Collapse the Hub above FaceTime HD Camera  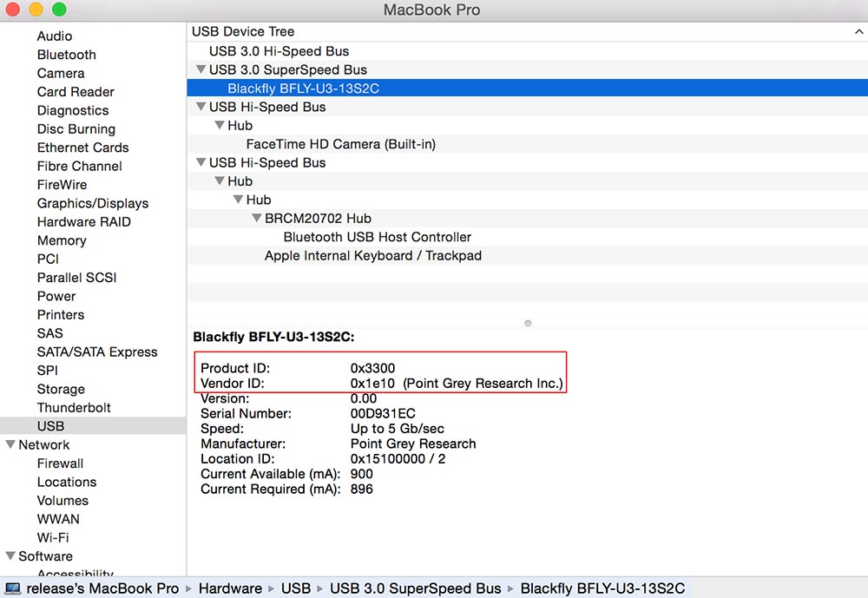(220, 126)
